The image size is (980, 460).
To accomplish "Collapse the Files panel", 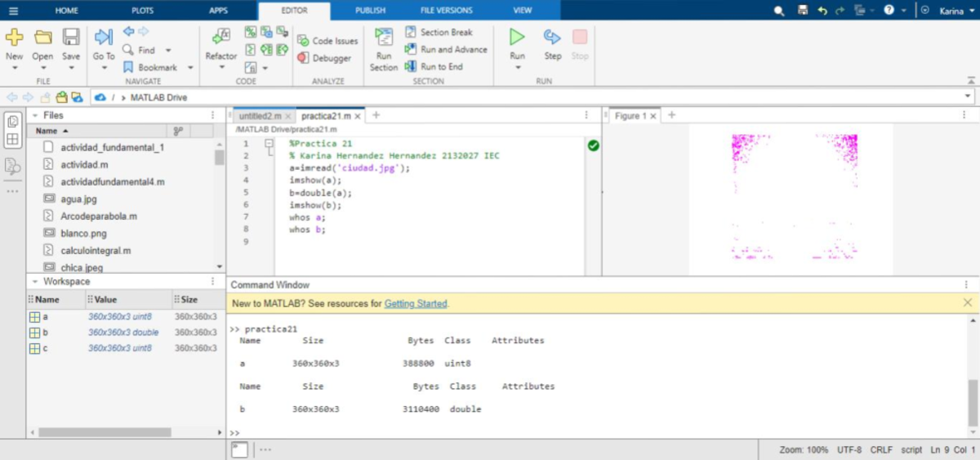I will coord(33,116).
